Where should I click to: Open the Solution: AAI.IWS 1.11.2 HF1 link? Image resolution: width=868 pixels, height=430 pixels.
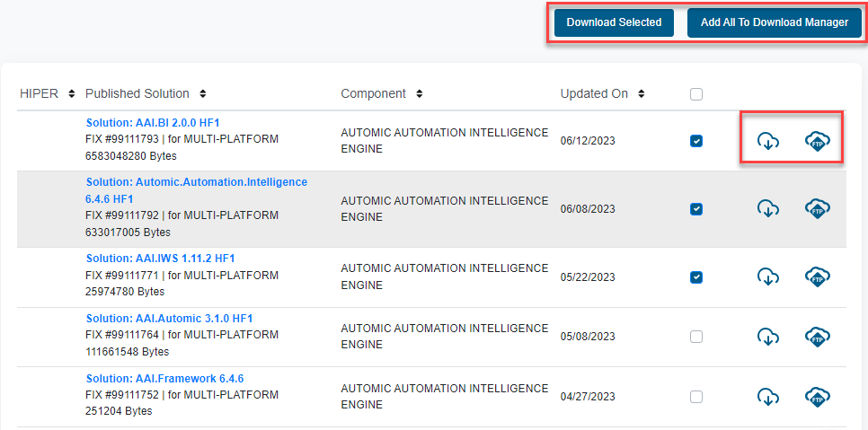pos(160,259)
